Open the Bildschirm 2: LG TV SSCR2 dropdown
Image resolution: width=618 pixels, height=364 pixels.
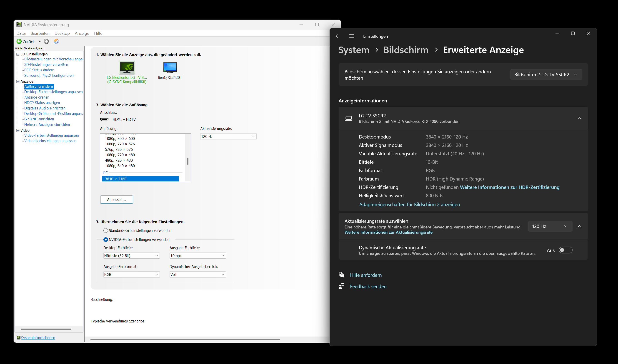click(546, 74)
